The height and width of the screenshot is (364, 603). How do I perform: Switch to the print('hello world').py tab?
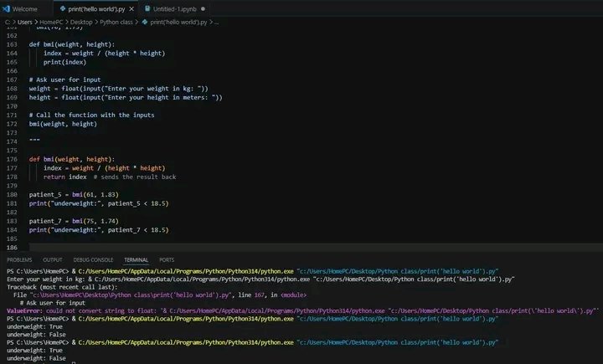pos(95,8)
